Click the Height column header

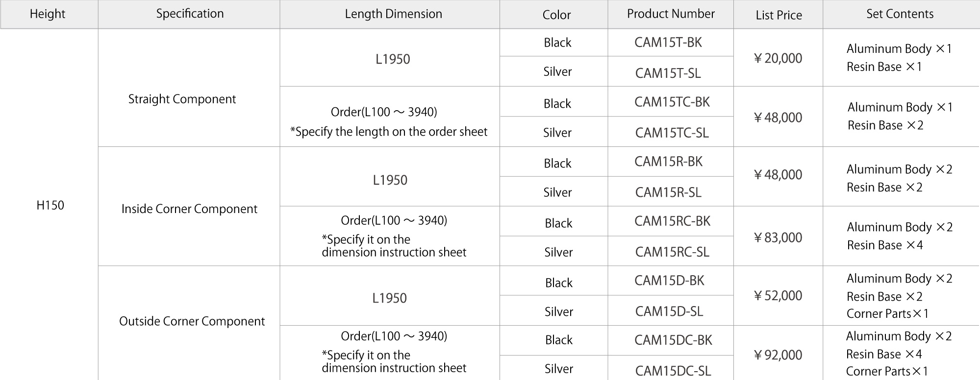pyautogui.click(x=48, y=14)
